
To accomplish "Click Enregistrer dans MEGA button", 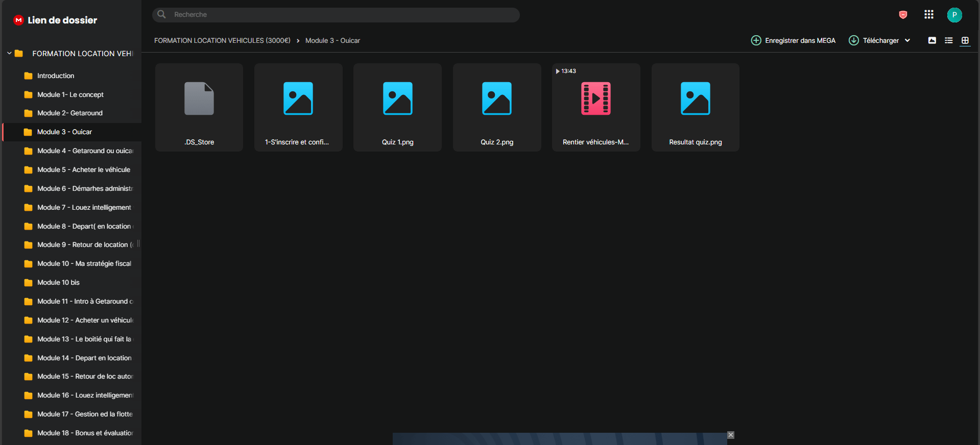I will [793, 40].
